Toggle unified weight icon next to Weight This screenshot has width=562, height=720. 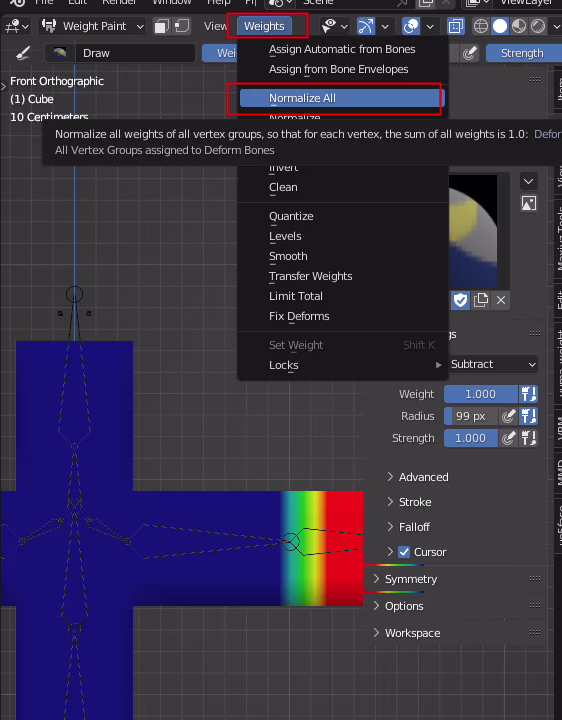[x=528, y=394]
